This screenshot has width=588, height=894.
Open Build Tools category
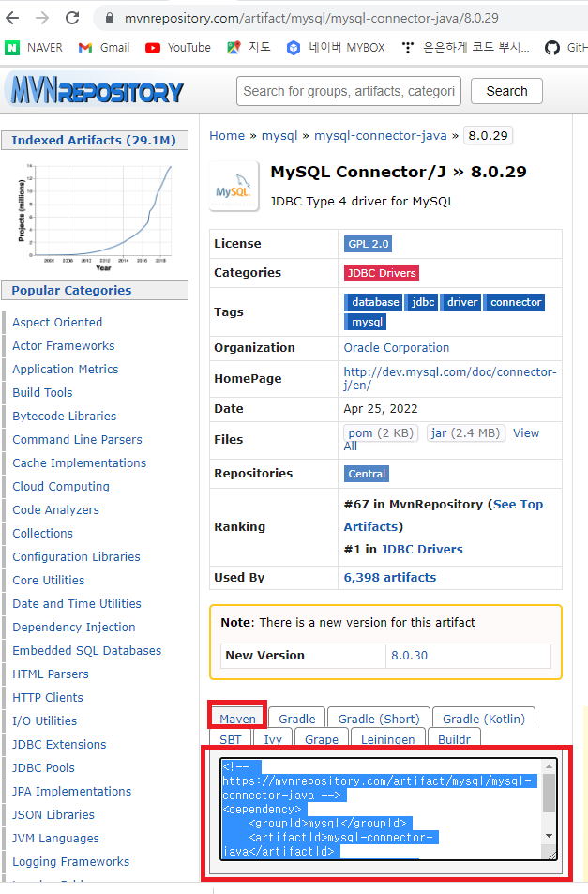point(43,392)
